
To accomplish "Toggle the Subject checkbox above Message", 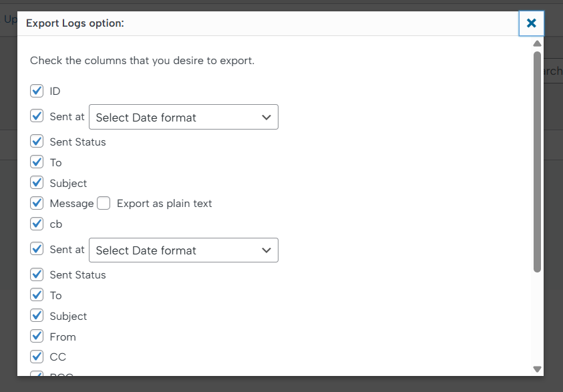I will [x=37, y=183].
